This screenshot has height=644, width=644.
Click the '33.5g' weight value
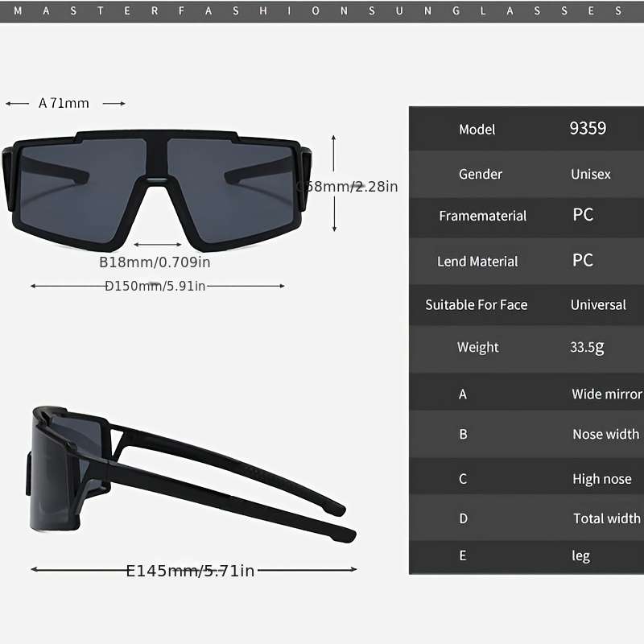(588, 348)
